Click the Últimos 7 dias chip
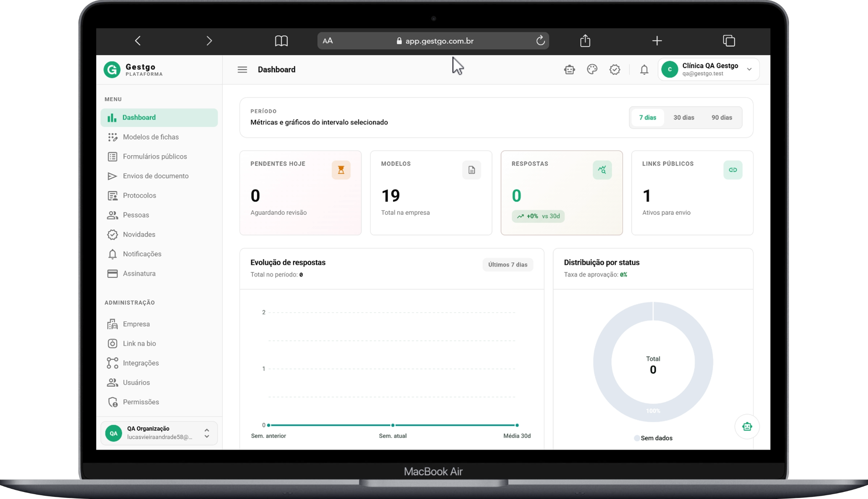Image resolution: width=868 pixels, height=499 pixels. pos(507,265)
